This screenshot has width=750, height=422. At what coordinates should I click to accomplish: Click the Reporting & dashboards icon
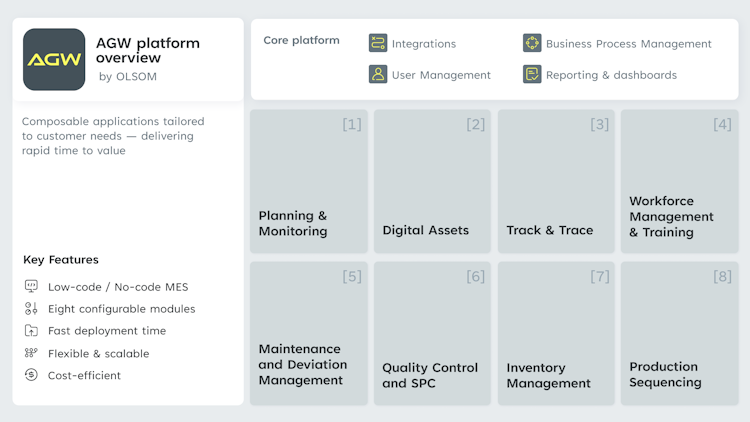(x=532, y=74)
